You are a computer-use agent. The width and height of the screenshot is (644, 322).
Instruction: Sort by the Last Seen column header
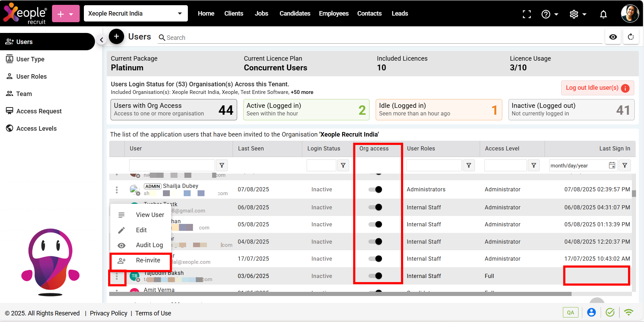[x=251, y=148]
